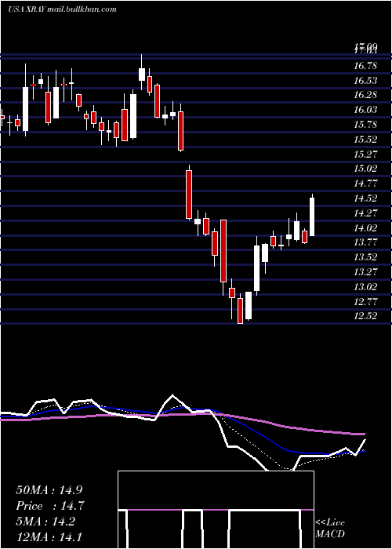Click the latest tall white candlestick
Image resolution: width=392 pixels, height=549 pixels.
(312, 216)
